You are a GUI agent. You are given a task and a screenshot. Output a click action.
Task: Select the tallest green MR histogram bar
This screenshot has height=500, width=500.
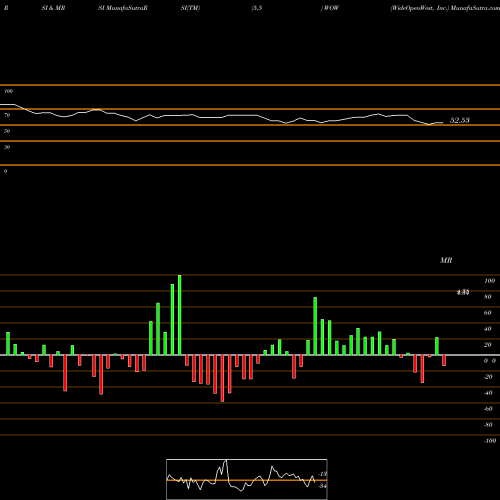pos(180,315)
